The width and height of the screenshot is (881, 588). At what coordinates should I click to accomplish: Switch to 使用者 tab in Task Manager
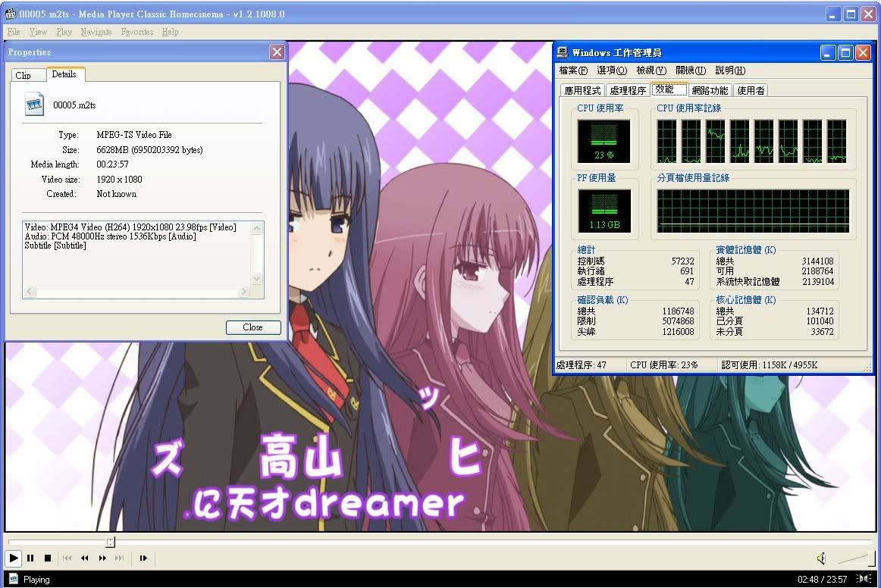751,90
